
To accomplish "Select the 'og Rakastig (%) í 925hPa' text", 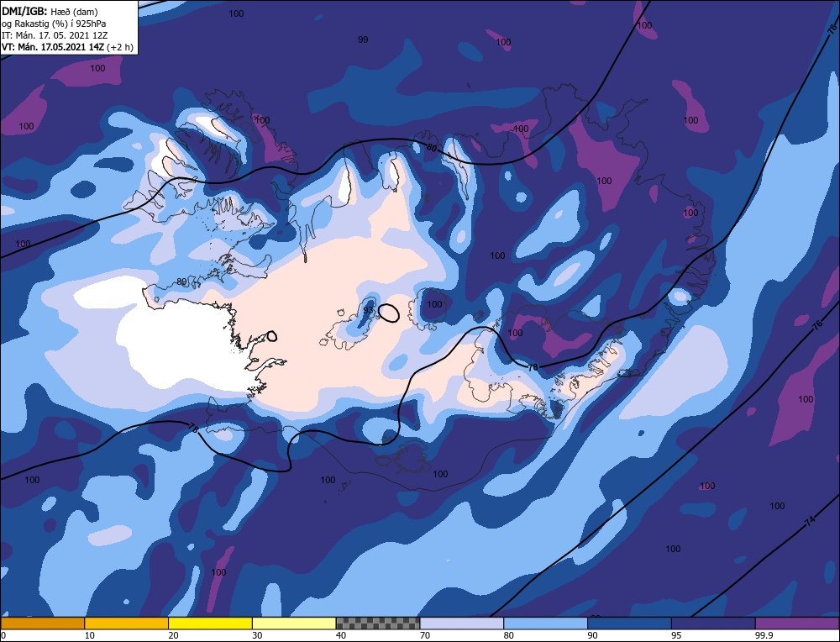I will [x=54, y=24].
